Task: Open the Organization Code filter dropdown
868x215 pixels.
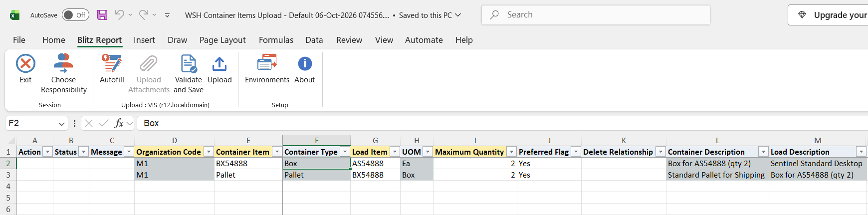Action: [x=209, y=152]
